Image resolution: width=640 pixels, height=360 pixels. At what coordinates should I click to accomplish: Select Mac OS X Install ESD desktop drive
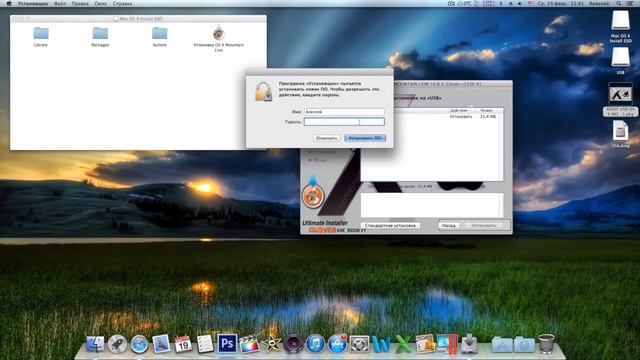(620, 27)
